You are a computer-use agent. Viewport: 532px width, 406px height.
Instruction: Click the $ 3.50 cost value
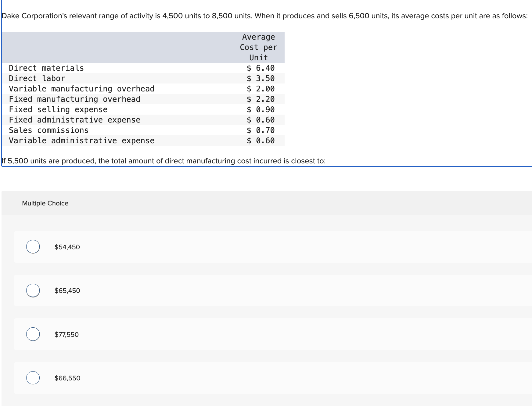261,78
